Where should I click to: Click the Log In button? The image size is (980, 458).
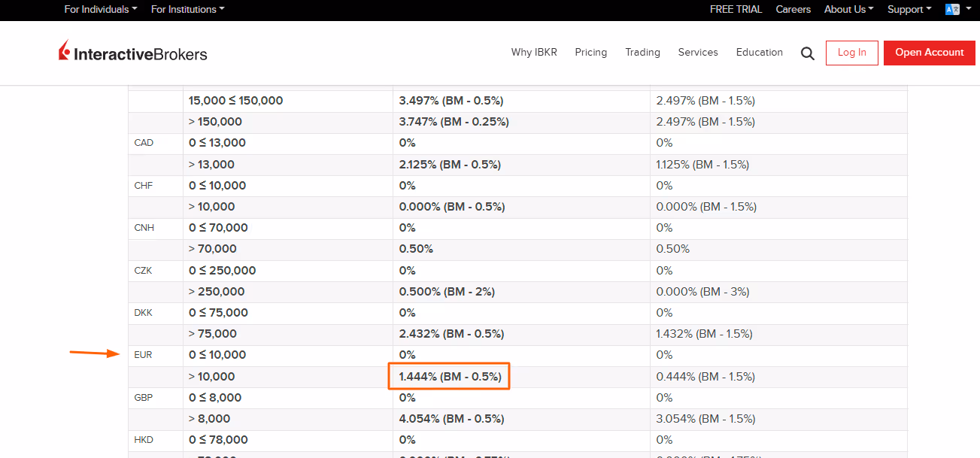coord(852,53)
